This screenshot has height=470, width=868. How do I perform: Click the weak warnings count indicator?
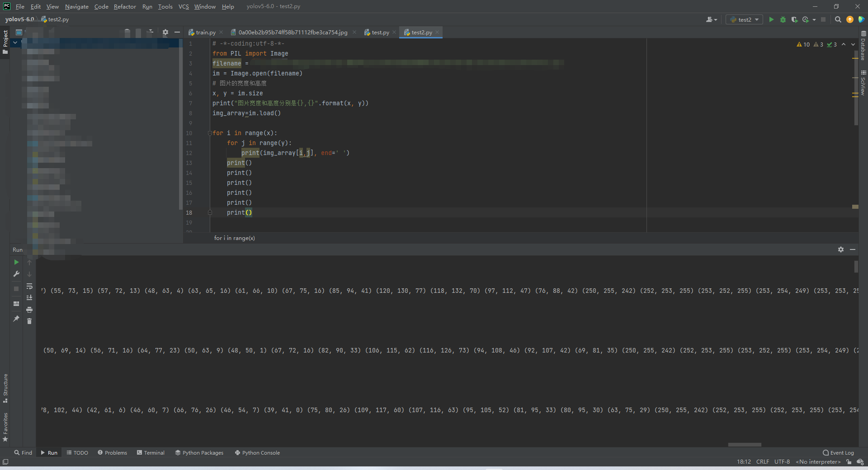click(818, 44)
